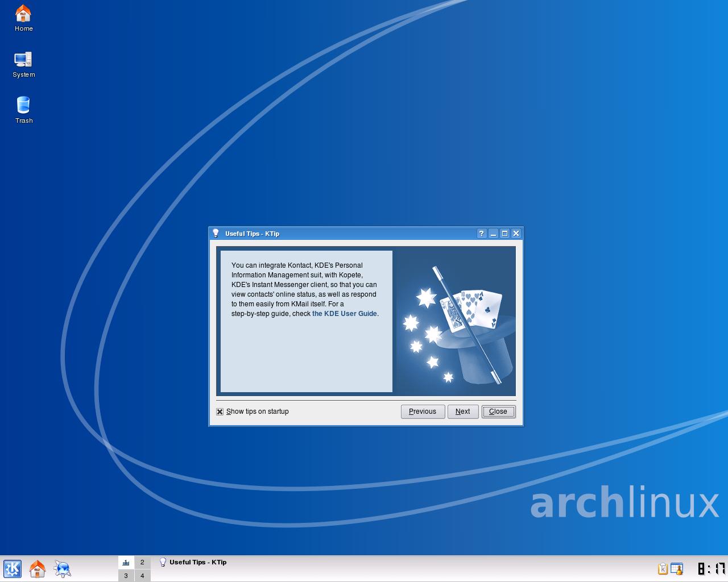Switch to virtual desktop 2 in pager
Screen dimensions: 728x582
pyautogui.click(x=142, y=563)
